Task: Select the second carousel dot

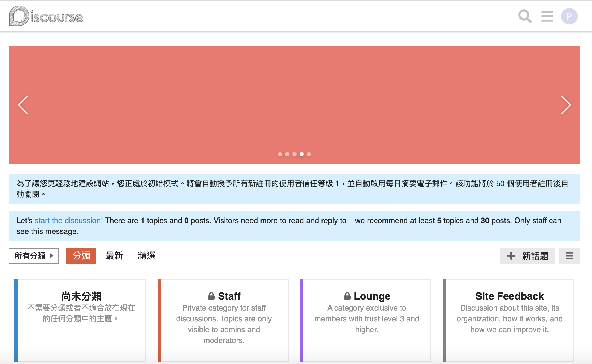Action: [x=287, y=154]
